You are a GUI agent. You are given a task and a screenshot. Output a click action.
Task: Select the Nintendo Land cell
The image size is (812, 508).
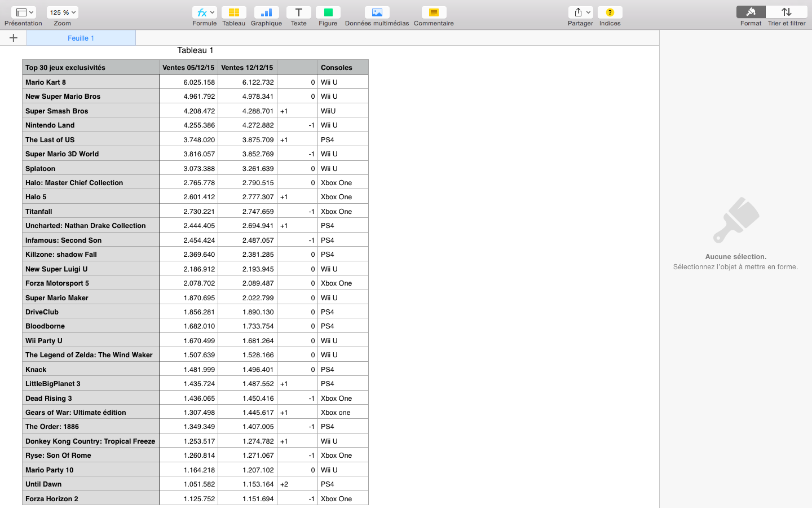point(91,125)
